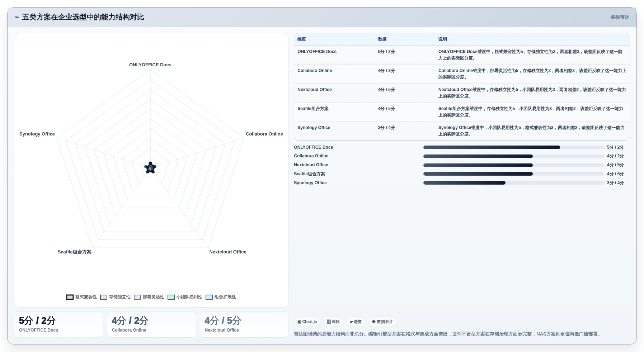Click the 表格 tag chip
The image size is (644, 352).
pos(333,322)
